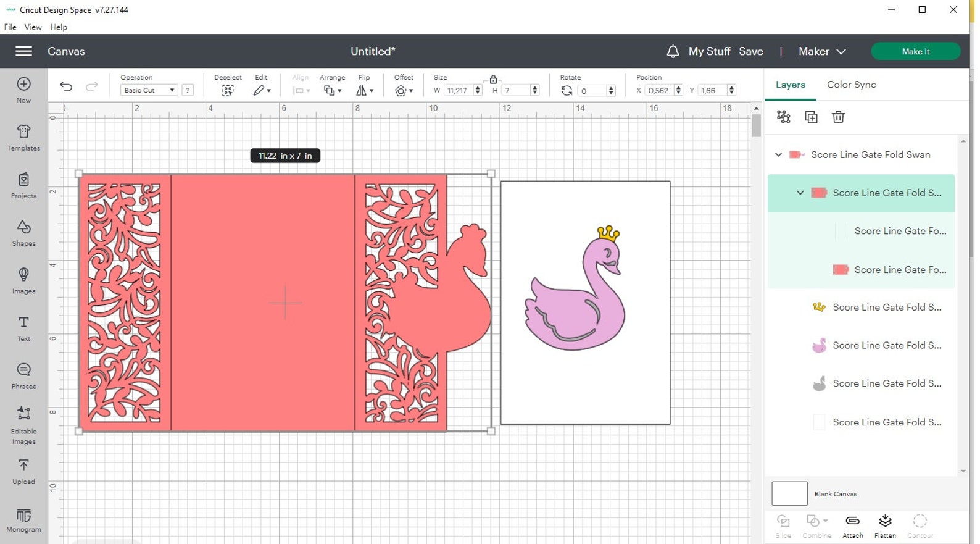Click the Operation help question button
This screenshot has height=544, width=980.
[188, 90]
